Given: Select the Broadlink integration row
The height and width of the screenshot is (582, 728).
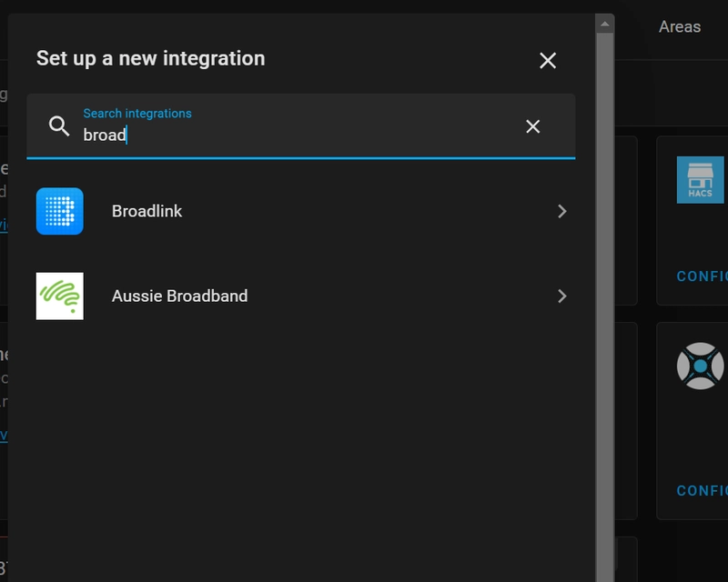Looking at the screenshot, I should coord(273,210).
